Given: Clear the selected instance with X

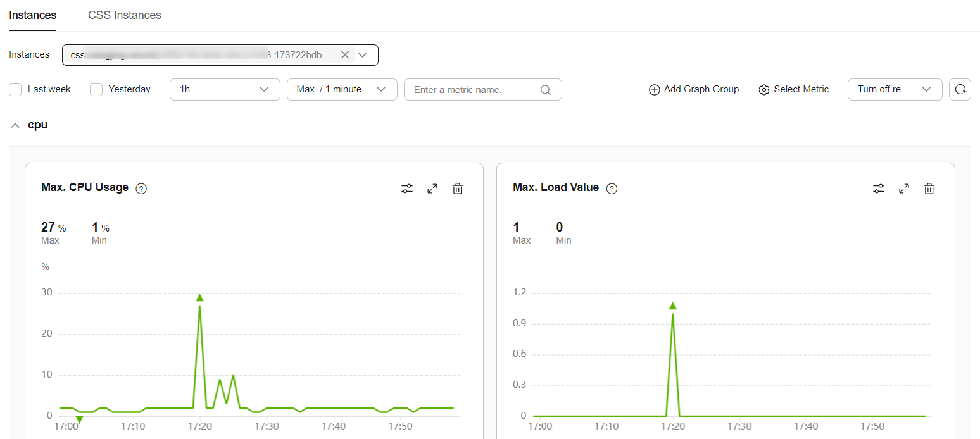Looking at the screenshot, I should [x=345, y=55].
